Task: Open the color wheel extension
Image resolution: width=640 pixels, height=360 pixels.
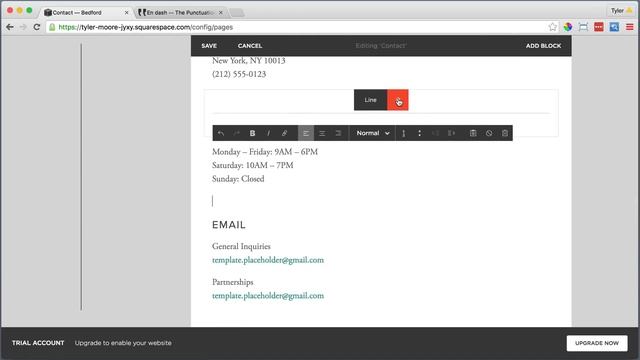Action: [x=568, y=27]
